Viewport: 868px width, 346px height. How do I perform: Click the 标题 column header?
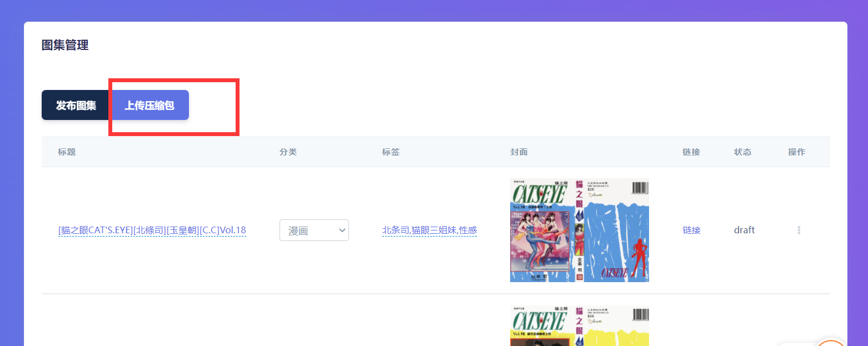pos(67,152)
